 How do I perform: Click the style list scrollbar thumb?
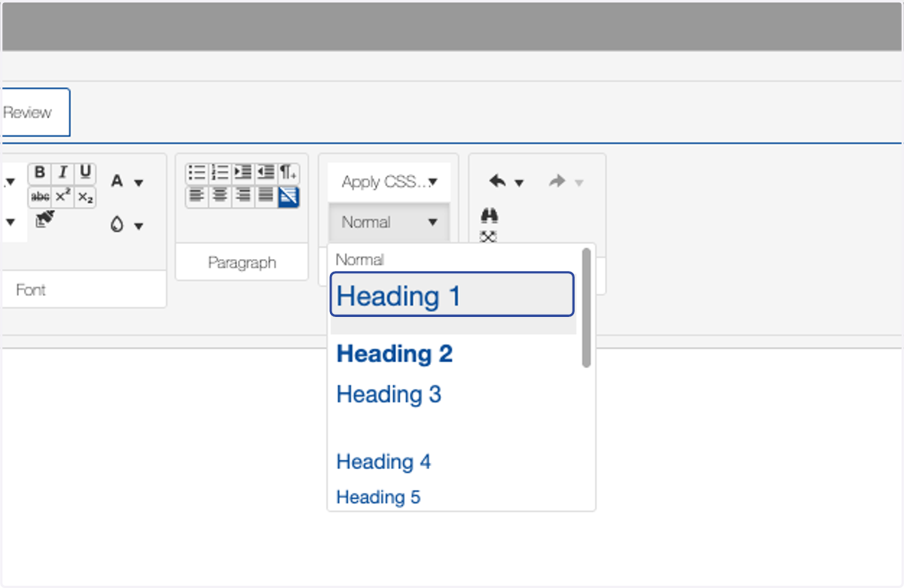586,308
